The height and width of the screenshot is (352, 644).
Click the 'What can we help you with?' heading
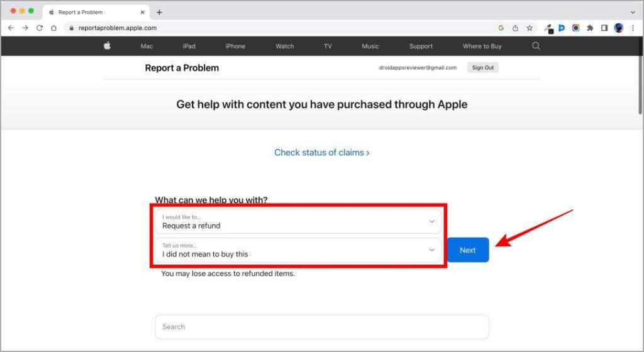pos(211,200)
